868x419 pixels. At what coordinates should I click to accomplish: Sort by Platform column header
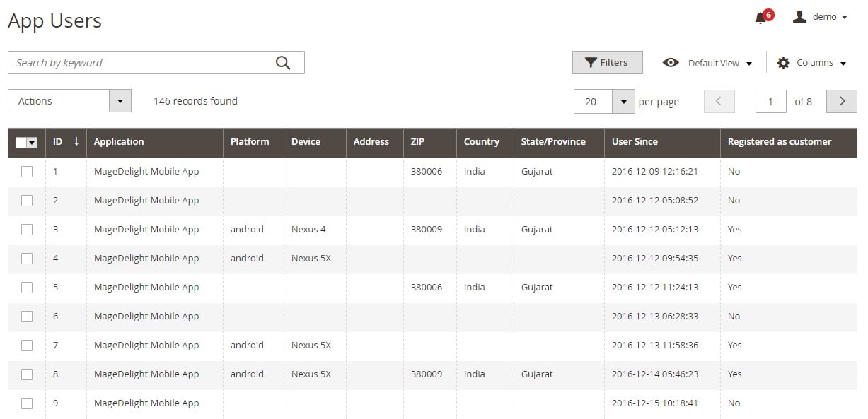coord(250,141)
